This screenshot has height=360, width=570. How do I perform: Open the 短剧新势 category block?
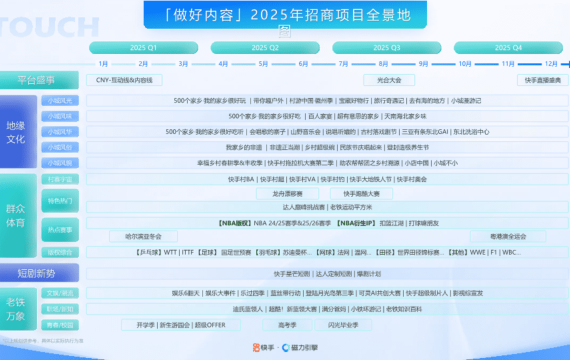(39, 273)
